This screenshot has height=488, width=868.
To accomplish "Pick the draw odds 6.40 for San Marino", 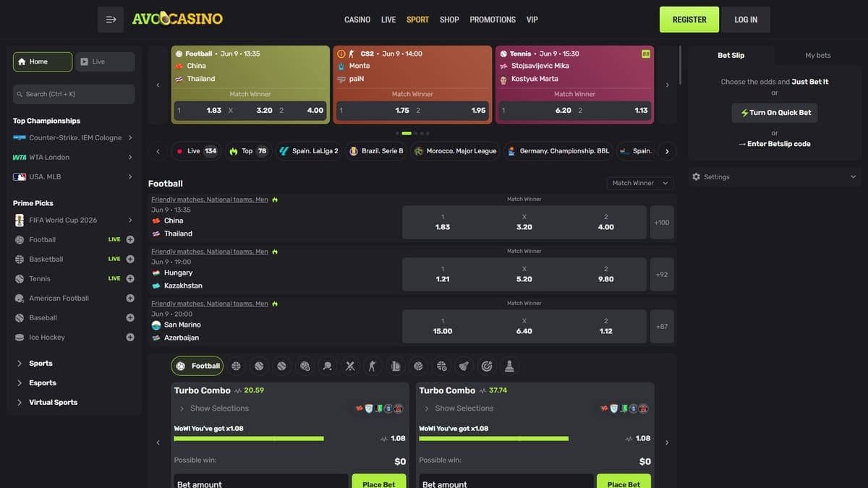I will coord(524,327).
